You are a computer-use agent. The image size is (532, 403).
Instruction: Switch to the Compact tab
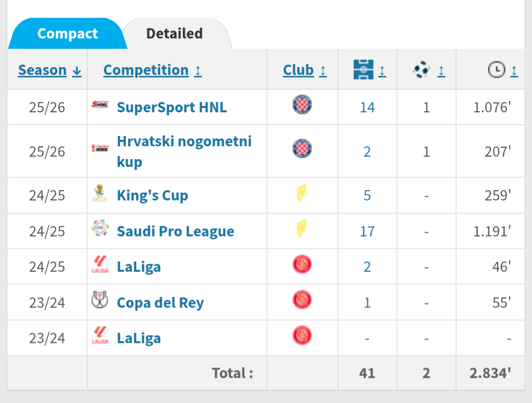pos(68,34)
